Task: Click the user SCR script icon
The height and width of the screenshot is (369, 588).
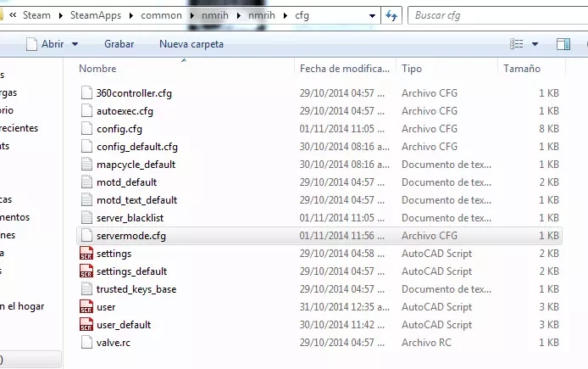Action: pos(86,307)
